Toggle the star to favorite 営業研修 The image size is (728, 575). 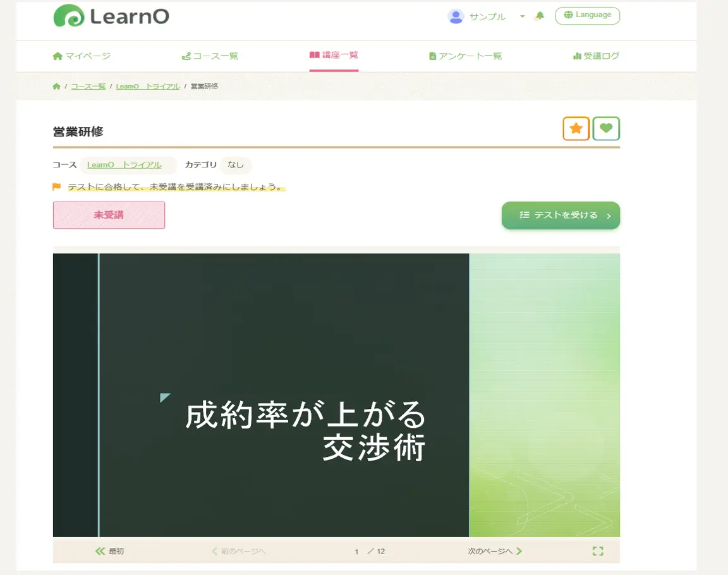575,128
